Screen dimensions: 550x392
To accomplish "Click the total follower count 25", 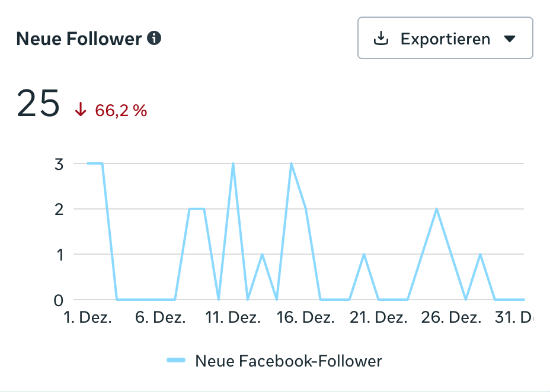I will point(39,104).
